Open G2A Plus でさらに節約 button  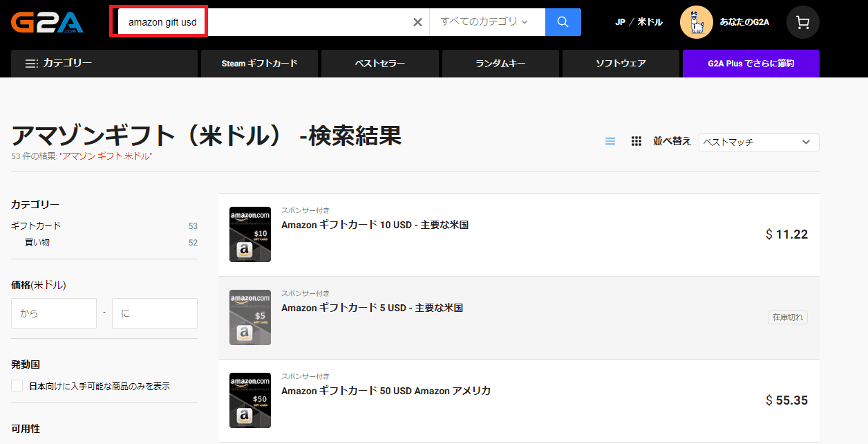(751, 64)
